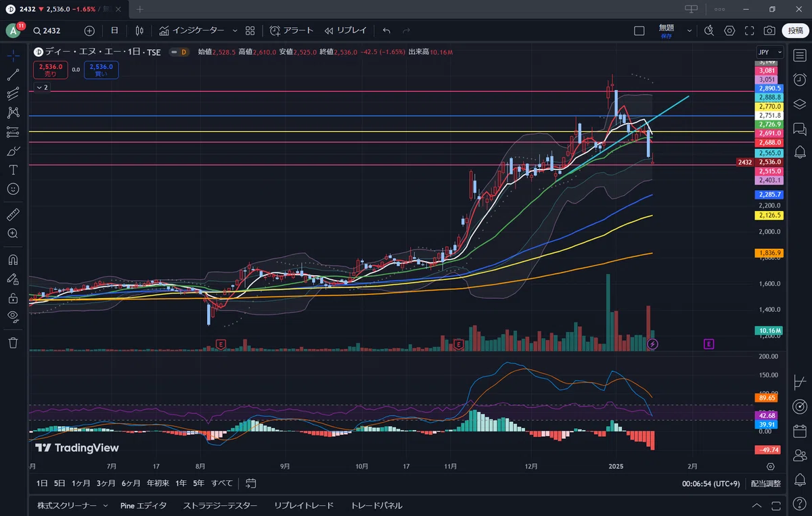Click the compare or add symbol plus button
Image resolution: width=812 pixels, height=516 pixels.
89,30
